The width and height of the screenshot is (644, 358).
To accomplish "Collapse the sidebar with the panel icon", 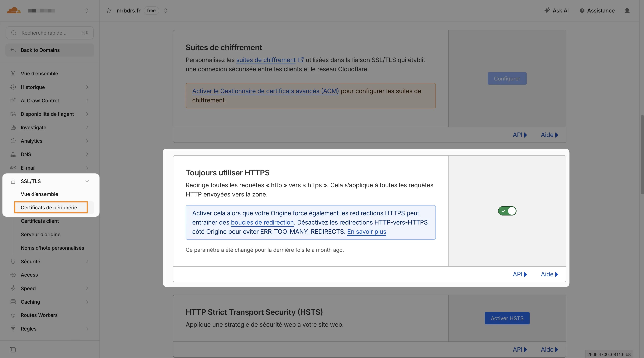I will [13, 350].
